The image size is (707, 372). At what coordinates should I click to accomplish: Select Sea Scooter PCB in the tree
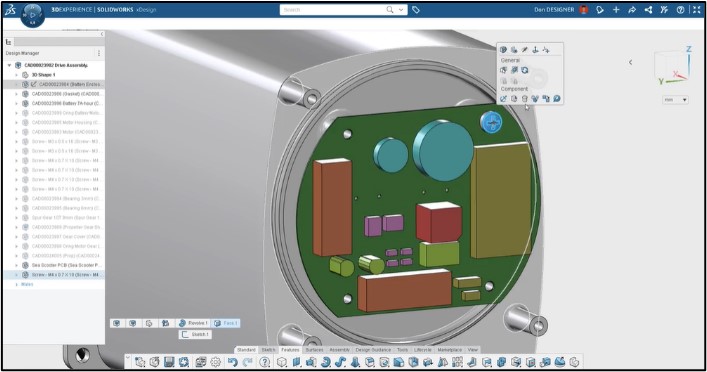(x=65, y=265)
